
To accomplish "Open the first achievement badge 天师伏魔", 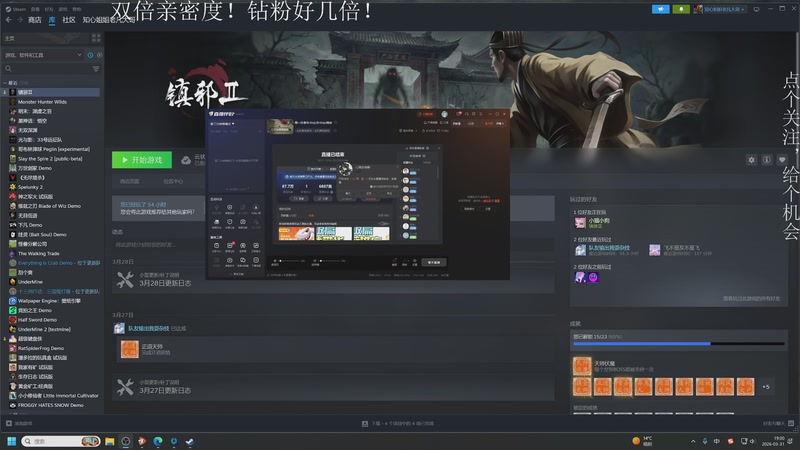I will coord(582,366).
